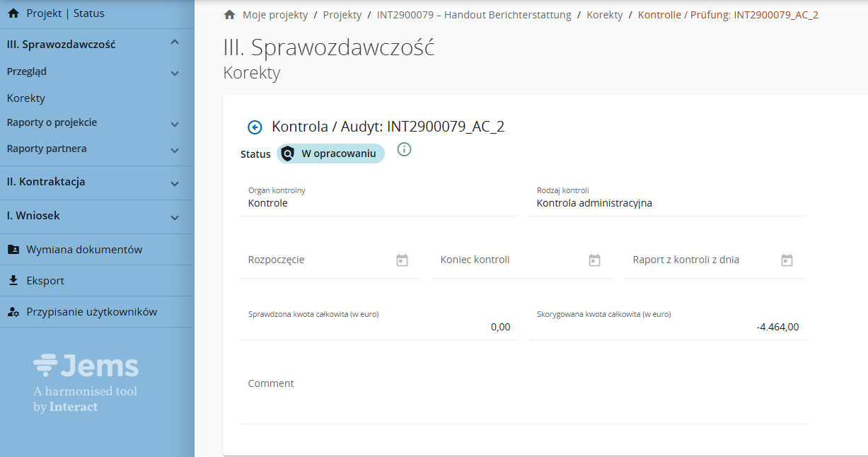This screenshot has height=457, width=868.
Task: Click the back arrow beside Kontrola / Audyt
Action: point(255,127)
